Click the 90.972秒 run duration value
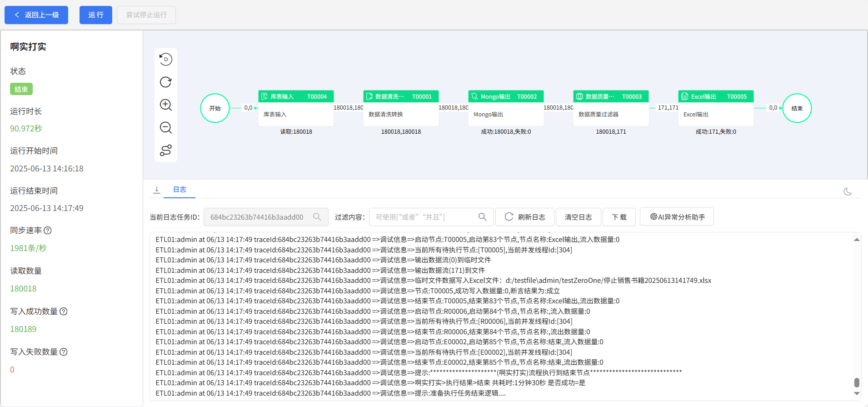The height and width of the screenshot is (407, 868). 26,129
